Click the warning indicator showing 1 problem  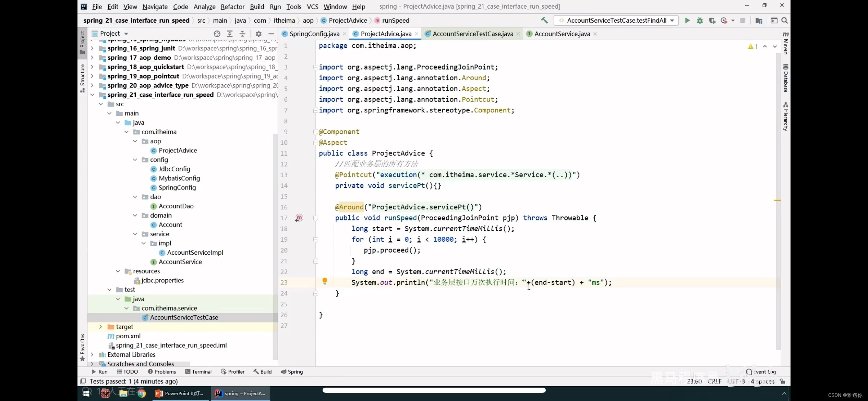[753, 46]
